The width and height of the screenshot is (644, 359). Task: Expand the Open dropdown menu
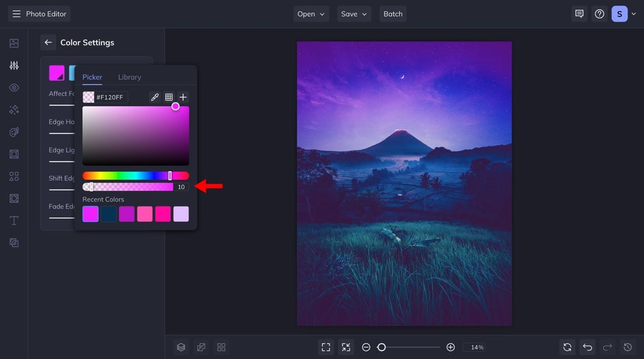point(311,14)
